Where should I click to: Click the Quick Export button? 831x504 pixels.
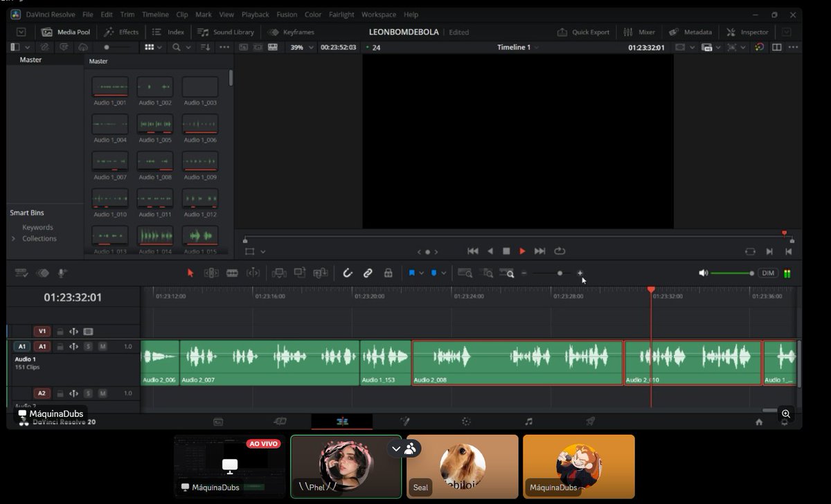pyautogui.click(x=583, y=32)
